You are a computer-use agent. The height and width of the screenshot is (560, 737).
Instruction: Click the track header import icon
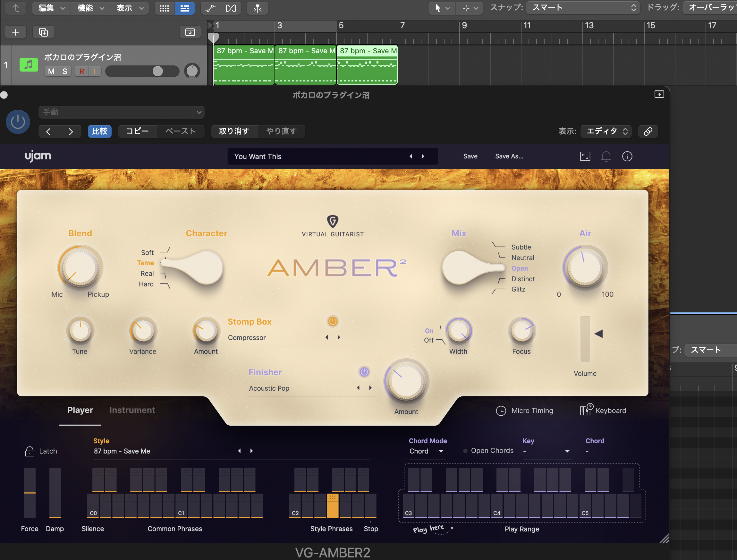pyautogui.click(x=190, y=32)
